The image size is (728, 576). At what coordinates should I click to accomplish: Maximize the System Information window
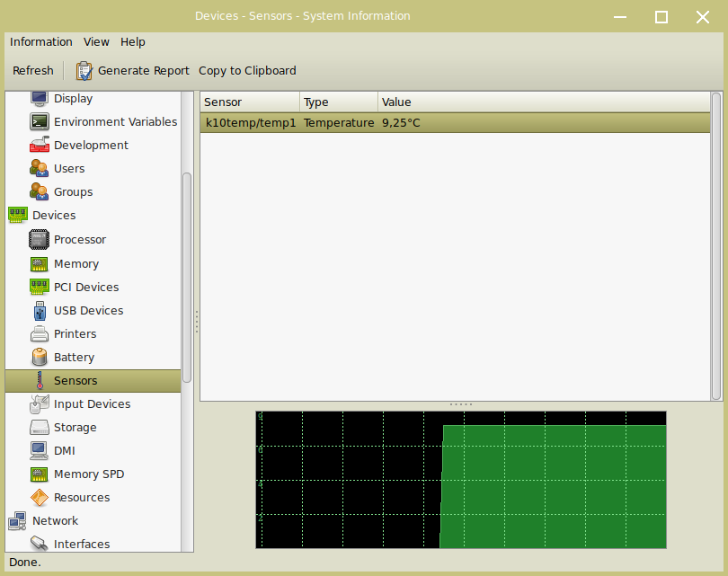pyautogui.click(x=661, y=17)
